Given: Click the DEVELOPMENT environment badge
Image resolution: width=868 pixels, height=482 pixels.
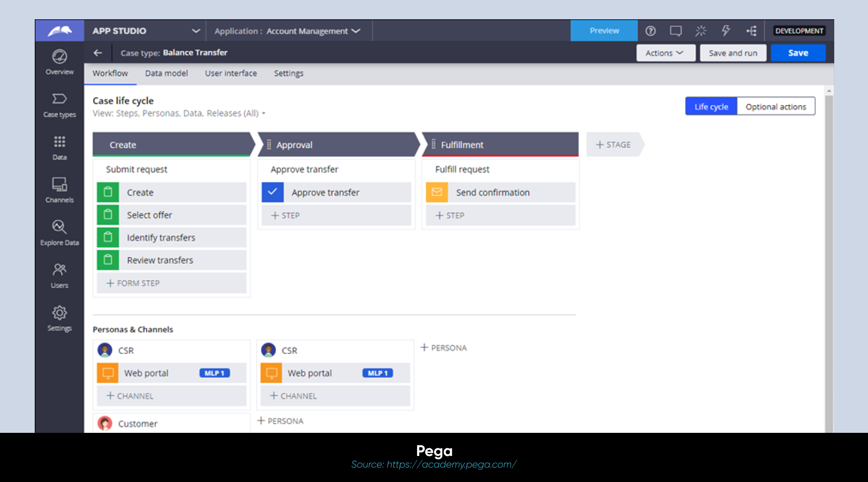Looking at the screenshot, I should point(800,31).
